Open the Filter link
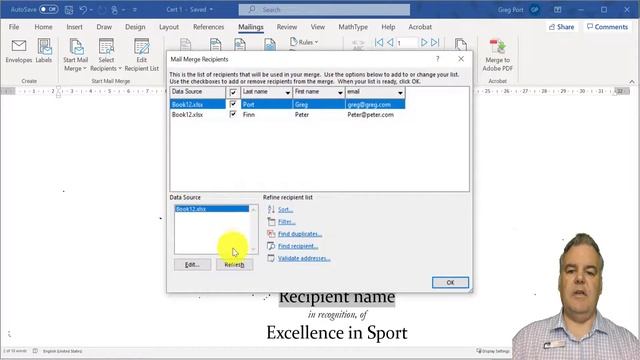This screenshot has height=360, width=640. click(x=287, y=222)
